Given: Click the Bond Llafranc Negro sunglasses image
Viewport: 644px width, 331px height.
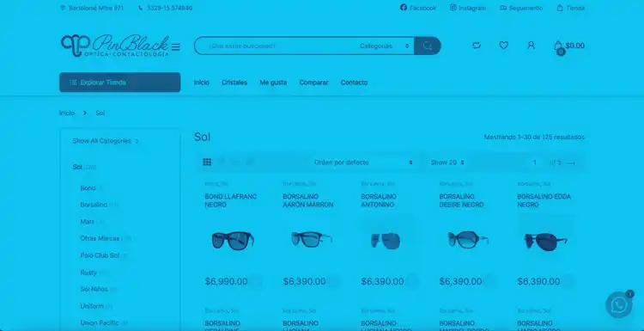Looking at the screenshot, I should click(233, 240).
